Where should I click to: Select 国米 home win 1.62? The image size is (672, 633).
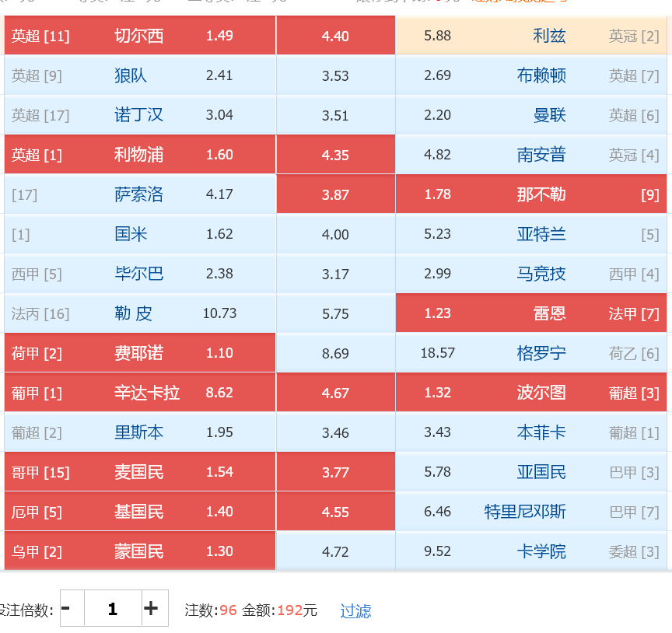140,234
